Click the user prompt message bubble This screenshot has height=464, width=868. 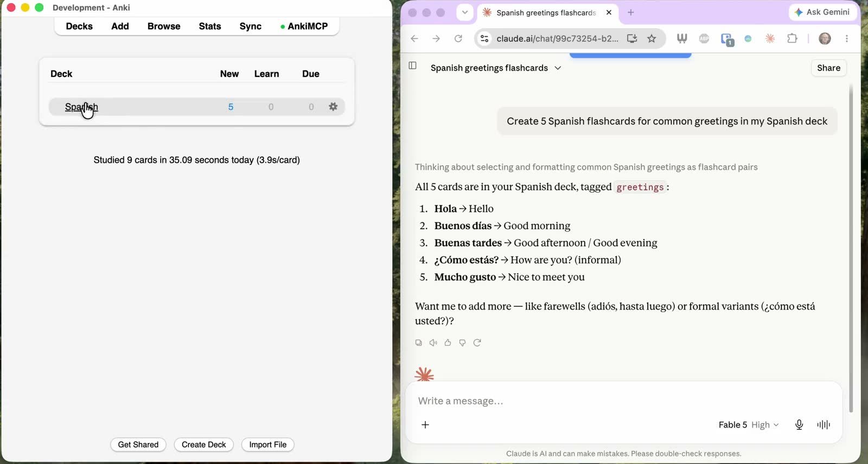click(x=667, y=121)
